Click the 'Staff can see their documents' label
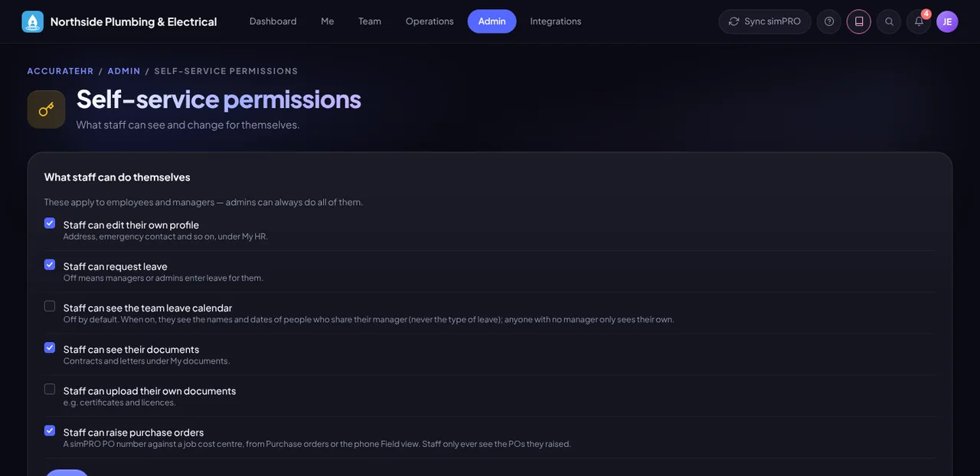Viewport: 980px width, 476px height. tap(131, 349)
